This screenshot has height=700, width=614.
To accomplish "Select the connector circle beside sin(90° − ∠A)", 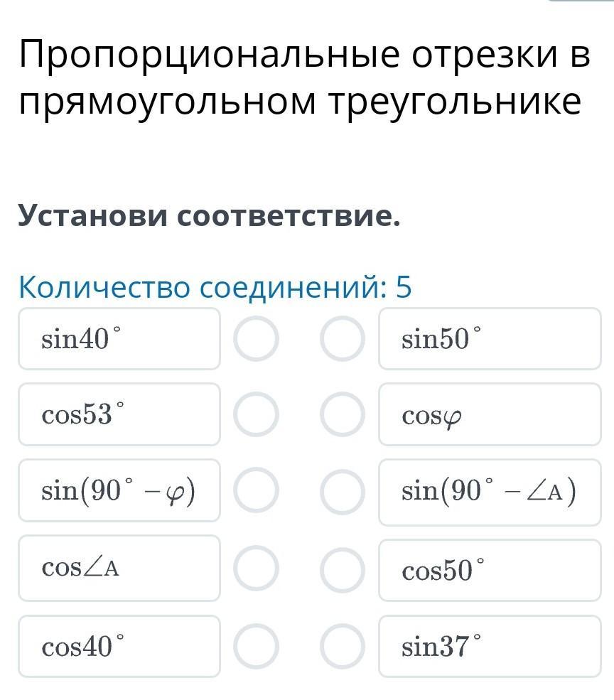I will [x=342, y=491].
